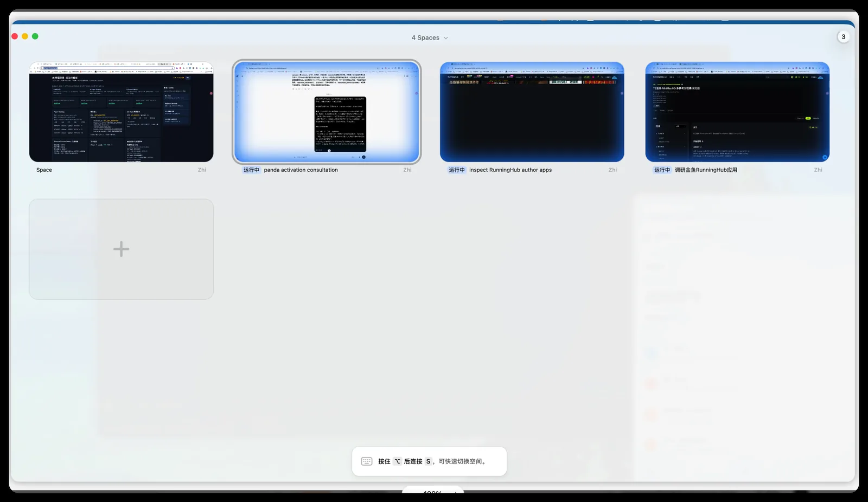Select the panda activation consultation space thumbnail
This screenshot has width=868, height=502.
click(327, 112)
